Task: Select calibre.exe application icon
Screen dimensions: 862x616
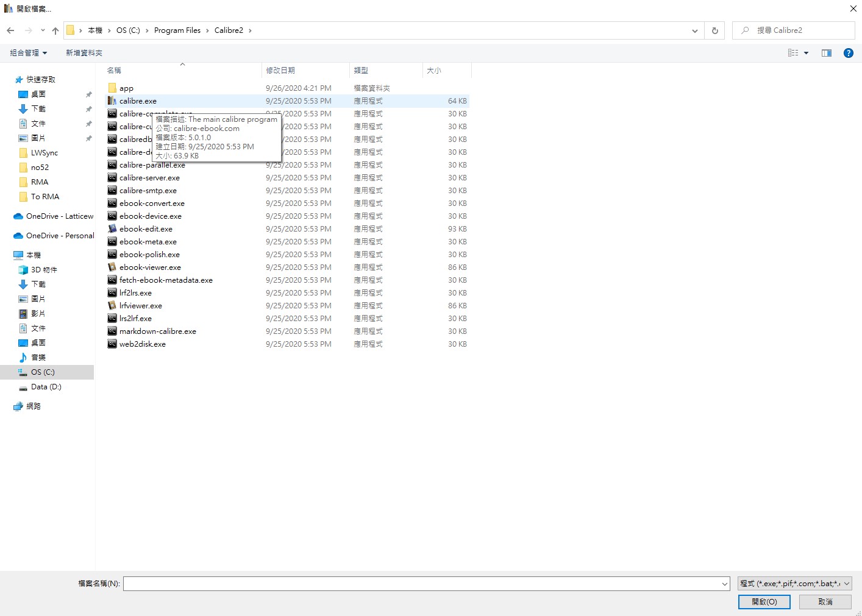Action: (112, 101)
